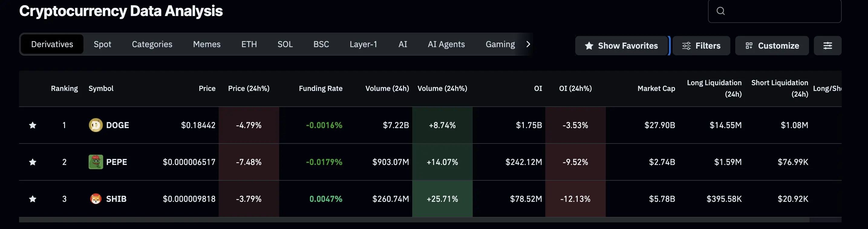Sort by Funding Rate column header
This screenshot has height=229, width=868.
coord(321,89)
